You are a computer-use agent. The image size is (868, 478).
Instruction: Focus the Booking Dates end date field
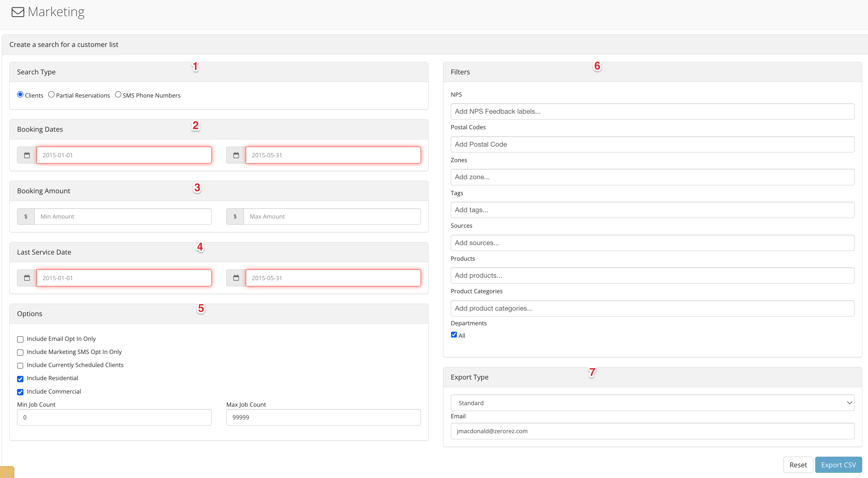click(x=333, y=155)
